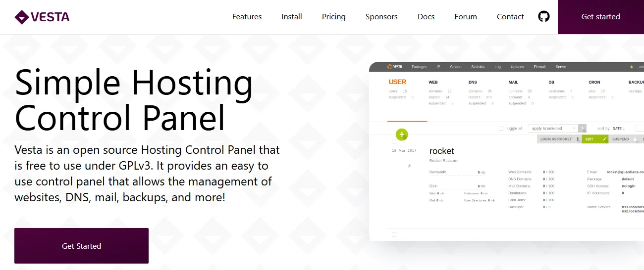Open the Features menu item
The height and width of the screenshot is (270, 644).
(247, 17)
